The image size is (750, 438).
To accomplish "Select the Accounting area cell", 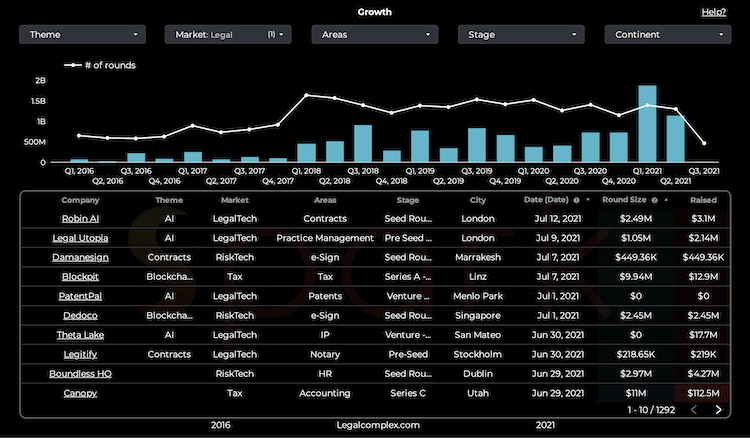I will pos(325,393).
